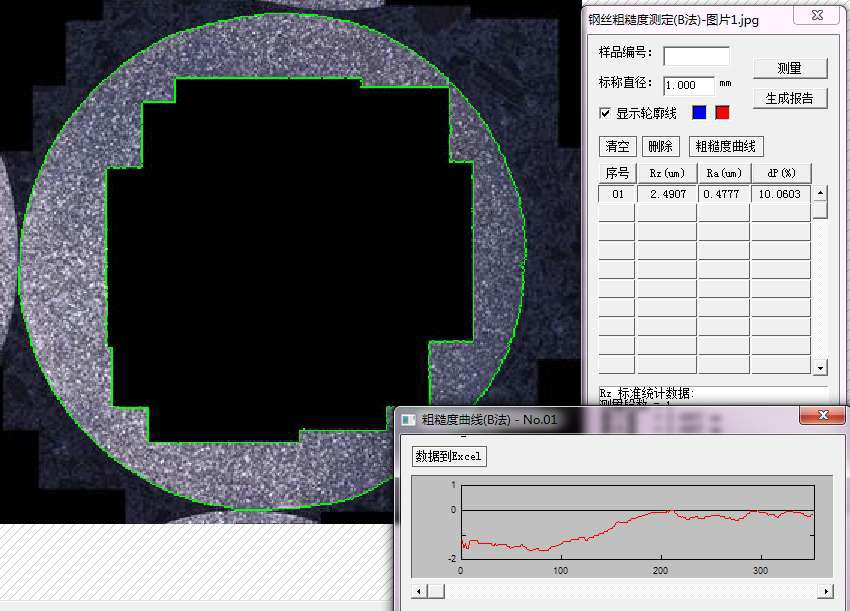Click into the 样品编号 sample number field

pyautogui.click(x=697, y=55)
